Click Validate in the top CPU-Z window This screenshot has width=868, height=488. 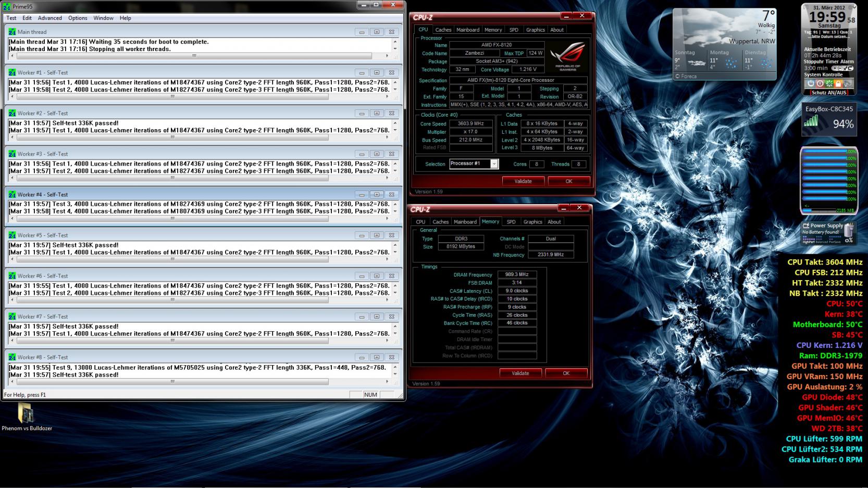pyautogui.click(x=523, y=181)
